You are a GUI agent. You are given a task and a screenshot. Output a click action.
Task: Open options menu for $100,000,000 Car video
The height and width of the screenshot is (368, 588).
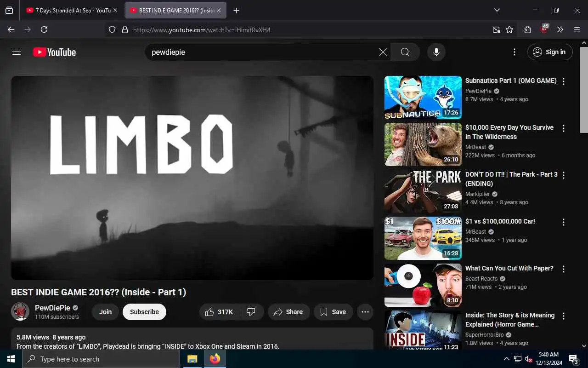click(564, 222)
